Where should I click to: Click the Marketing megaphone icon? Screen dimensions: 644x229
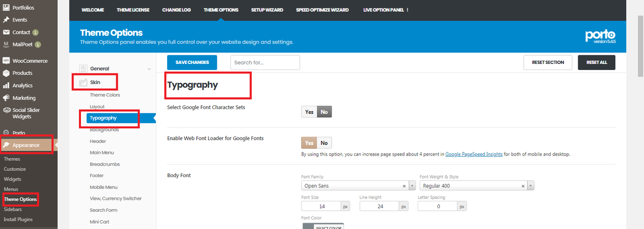(6, 98)
